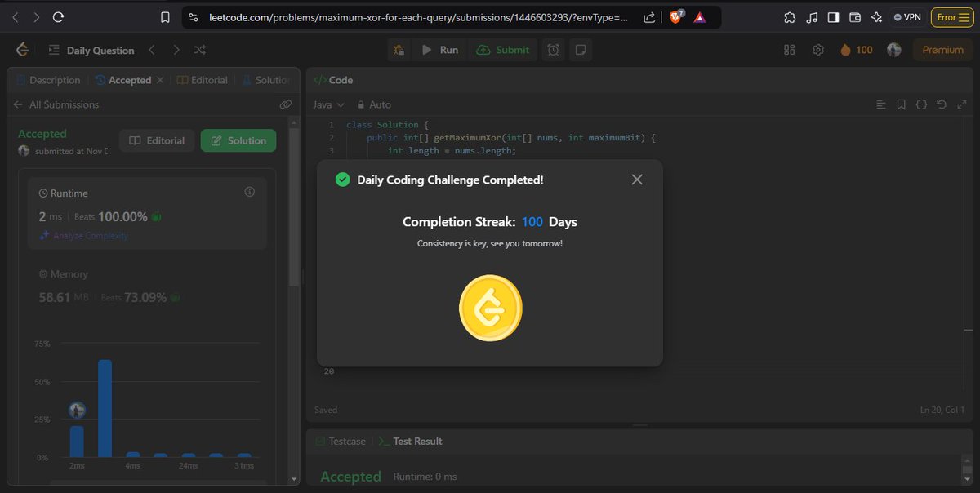Toggle the browser sidebar icon

(833, 16)
